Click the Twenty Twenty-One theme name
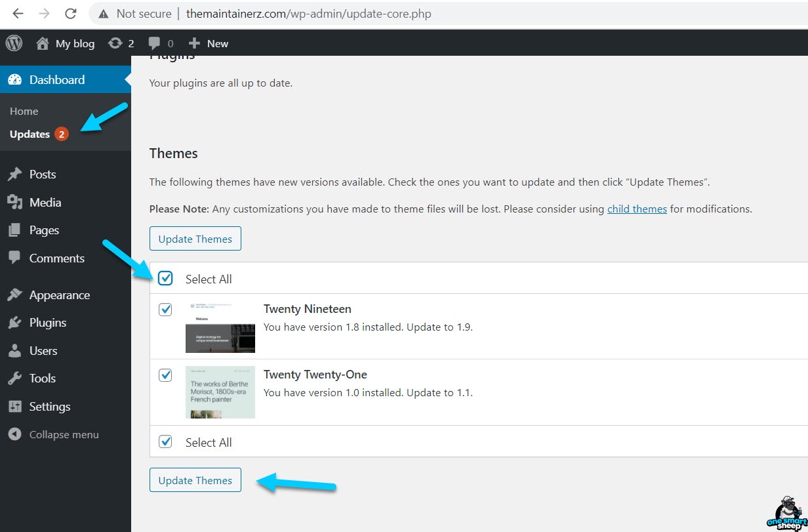 315,375
